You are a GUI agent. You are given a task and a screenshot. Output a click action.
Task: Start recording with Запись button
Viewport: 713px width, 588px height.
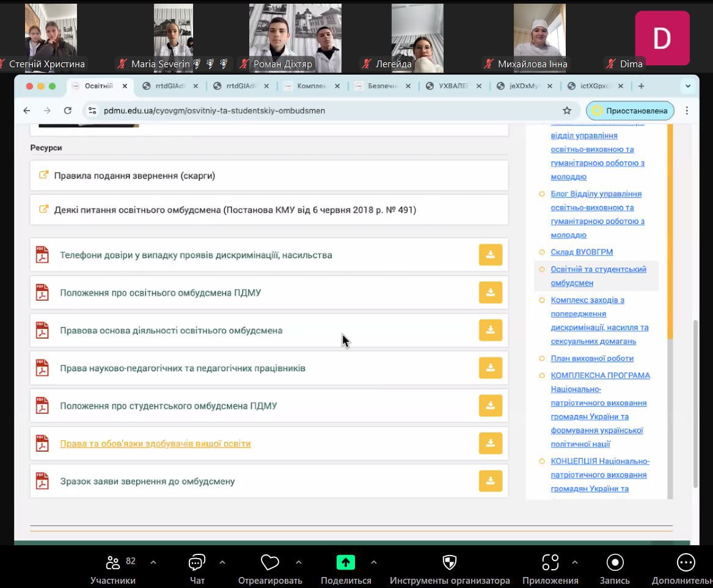(615, 562)
